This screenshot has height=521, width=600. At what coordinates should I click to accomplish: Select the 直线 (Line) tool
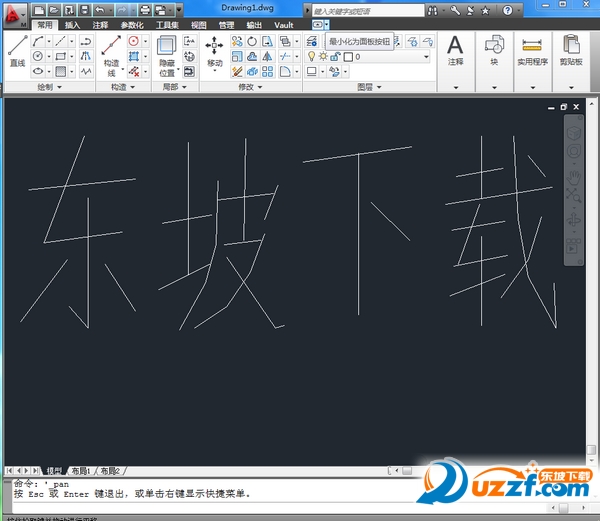click(x=16, y=48)
